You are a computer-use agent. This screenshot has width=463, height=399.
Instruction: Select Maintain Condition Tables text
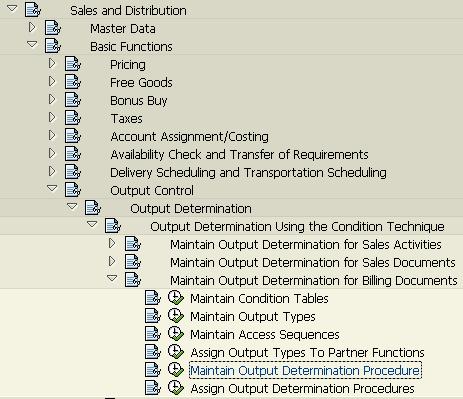pyautogui.click(x=259, y=299)
